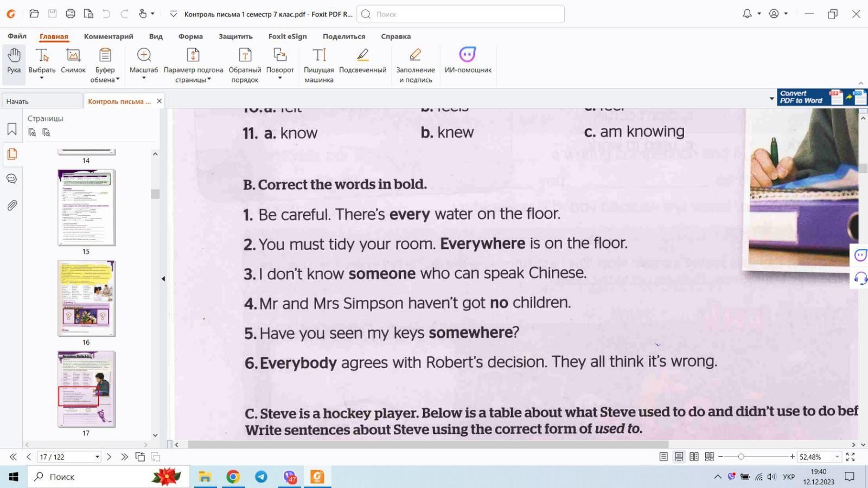Screen dimensions: 868x488
Task: Open the ИИ-помощник AI assistant
Action: [468, 61]
